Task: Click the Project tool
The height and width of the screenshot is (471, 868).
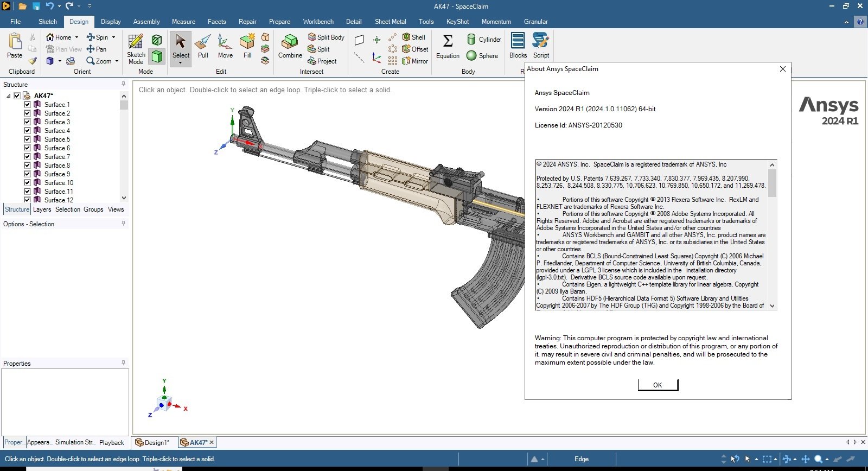Action: (x=322, y=61)
